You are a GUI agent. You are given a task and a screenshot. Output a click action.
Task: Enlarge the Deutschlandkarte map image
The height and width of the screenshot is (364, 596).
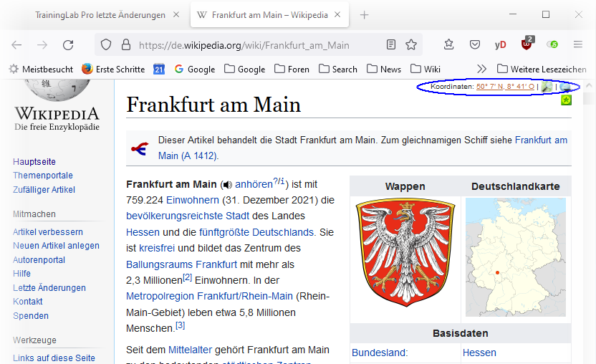click(516, 257)
